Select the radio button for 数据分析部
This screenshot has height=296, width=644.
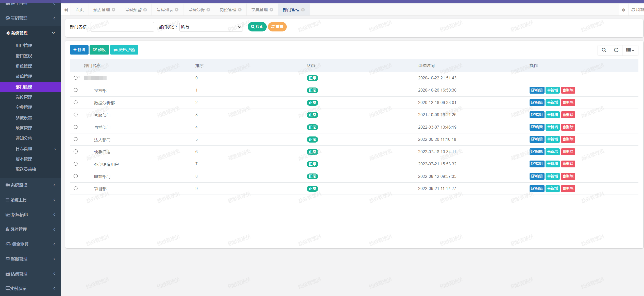tap(76, 102)
